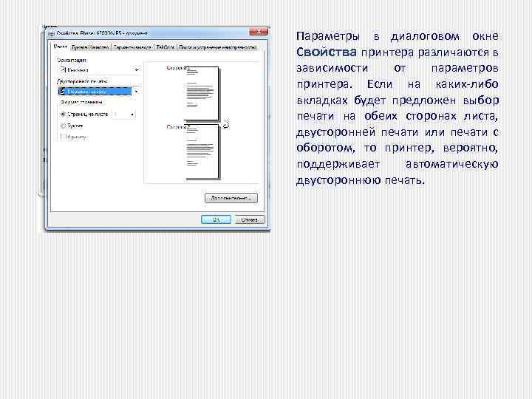Open the pages per sheet number dropdown
Screen dimensions: 532x399
click(x=124, y=115)
